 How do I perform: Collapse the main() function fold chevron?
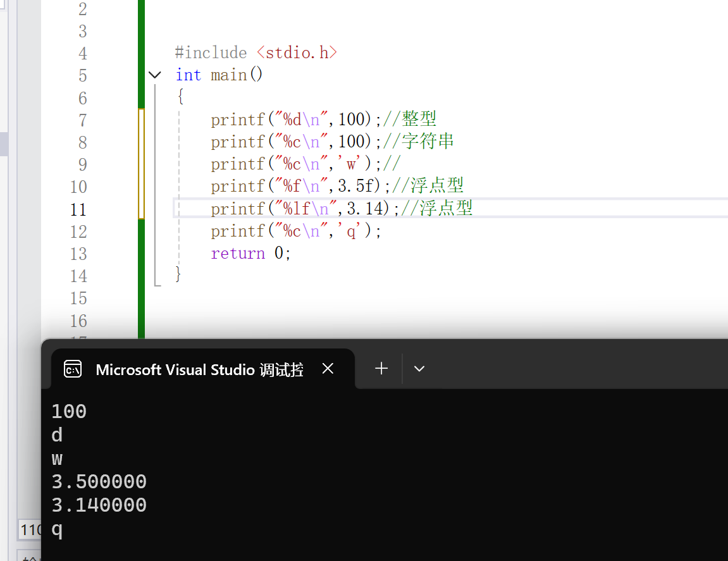(154, 75)
